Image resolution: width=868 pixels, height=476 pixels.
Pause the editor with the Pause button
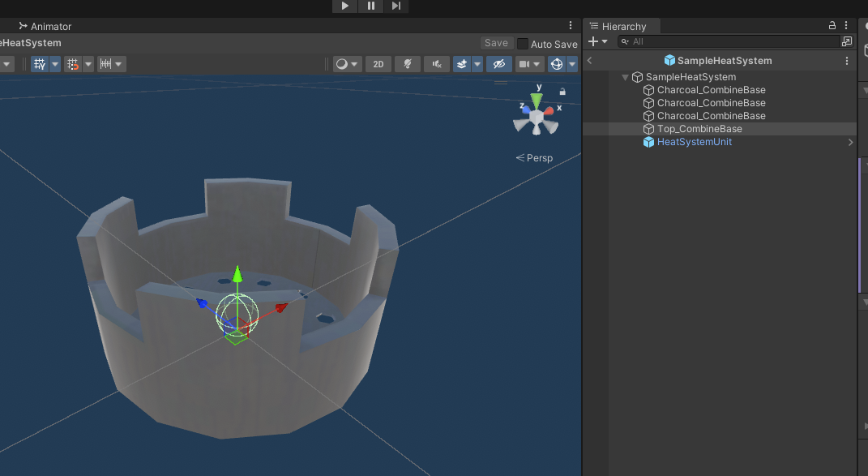coord(370,6)
